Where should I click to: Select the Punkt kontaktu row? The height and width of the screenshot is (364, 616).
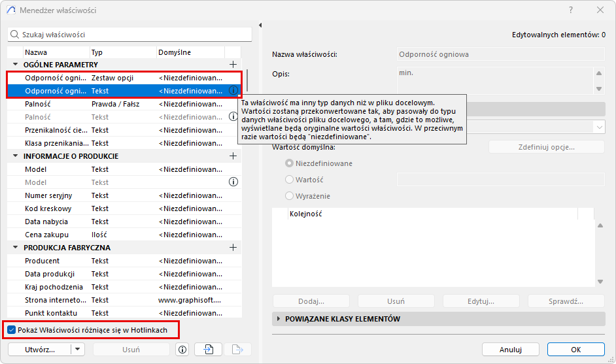tap(124, 313)
